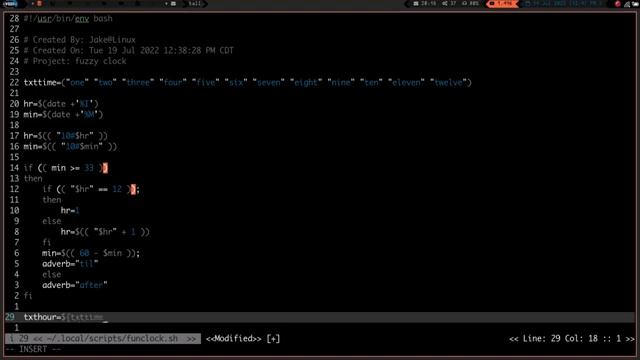The height and width of the screenshot is (360, 640).
Task: Click the '-- INSERT --' mode indicator
Action: [x=33, y=349]
